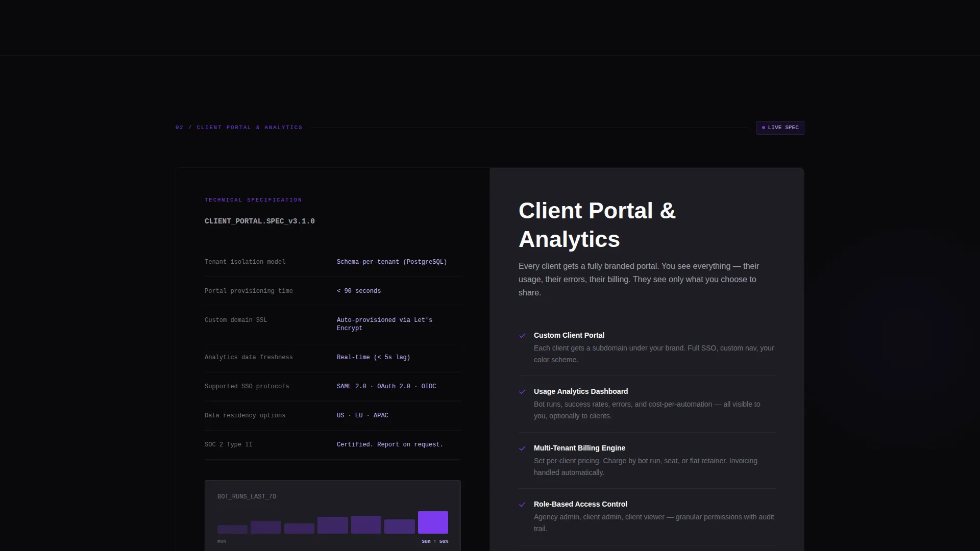Click the 'Custom domain SSL' label
This screenshot has height=551, width=980.
(236, 320)
